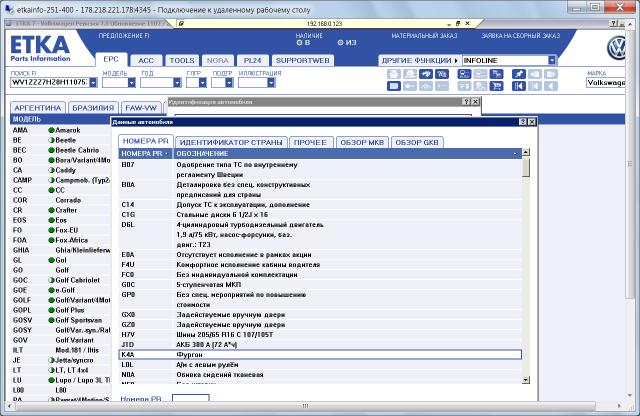The image size is (640, 416).
Task: Click the pin icon on remote connection bar
Action: 181,23
